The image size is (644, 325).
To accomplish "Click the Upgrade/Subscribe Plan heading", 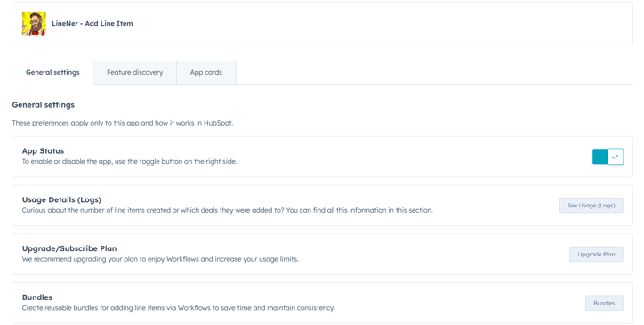I will (69, 248).
